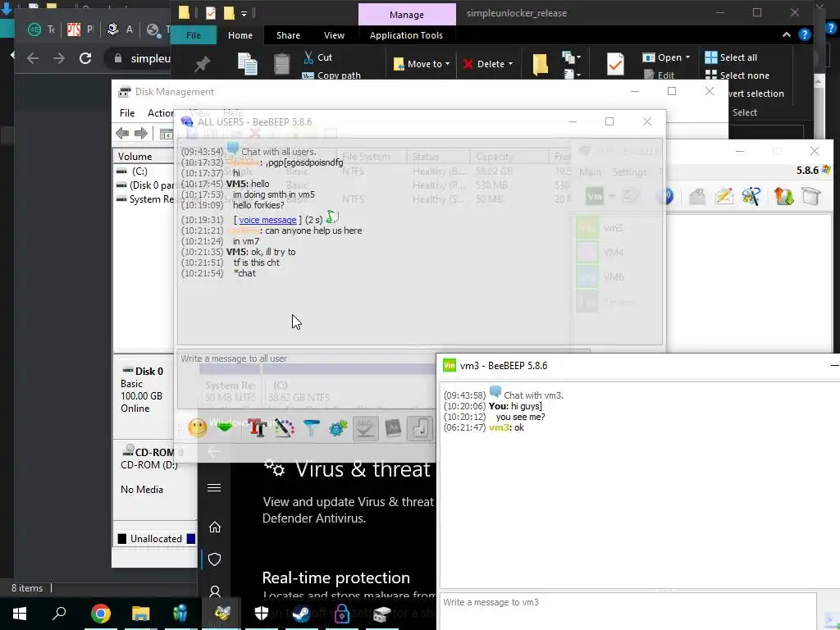Screen dimensions: 840x630
Task: Click the Disk Management back arrow
Action: (x=122, y=134)
